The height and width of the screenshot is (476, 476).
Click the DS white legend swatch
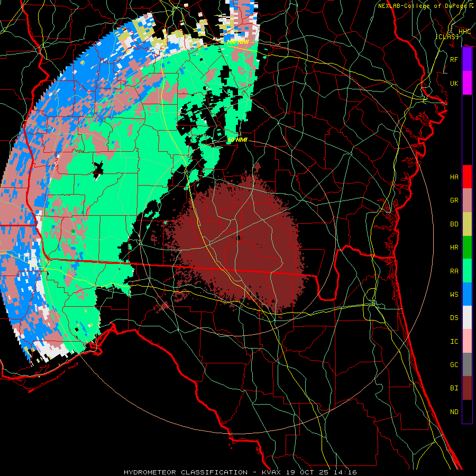tap(467, 317)
